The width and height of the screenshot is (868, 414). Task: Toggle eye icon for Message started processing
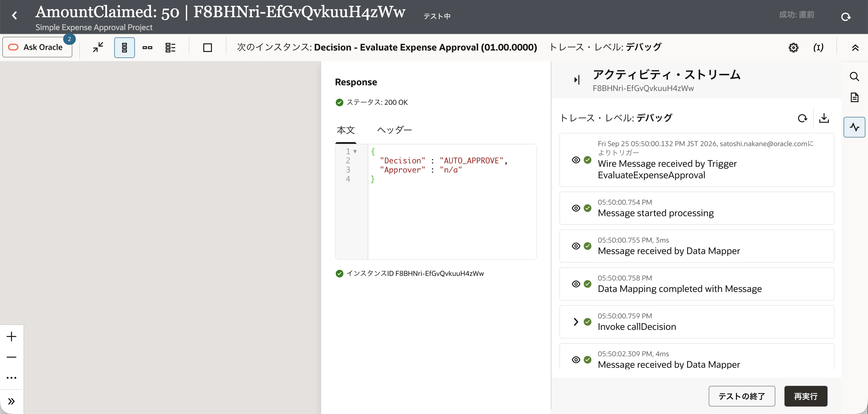pos(576,208)
